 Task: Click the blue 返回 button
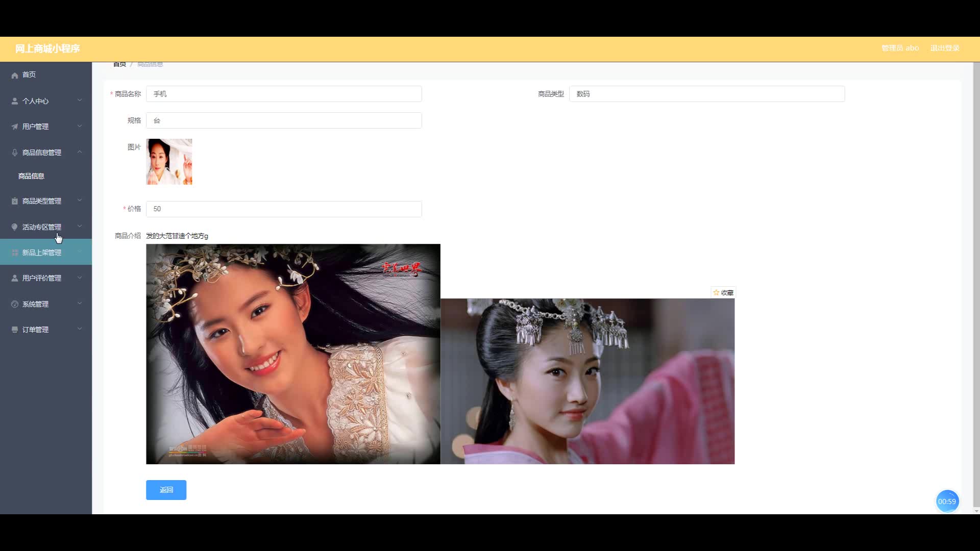coord(166,490)
